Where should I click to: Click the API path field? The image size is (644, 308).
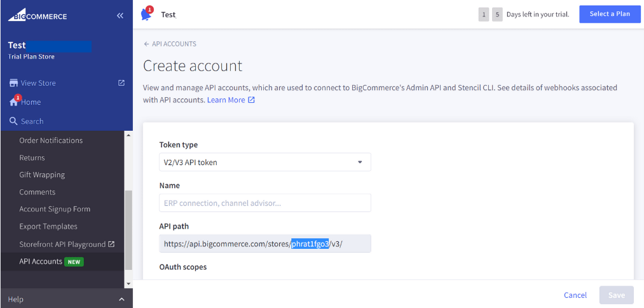pyautogui.click(x=264, y=244)
